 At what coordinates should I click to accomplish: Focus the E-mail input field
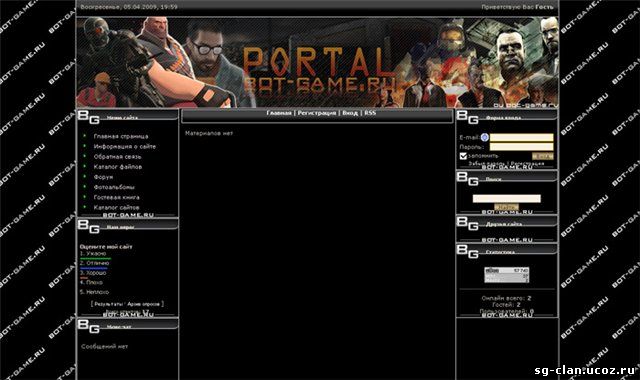click(x=521, y=138)
